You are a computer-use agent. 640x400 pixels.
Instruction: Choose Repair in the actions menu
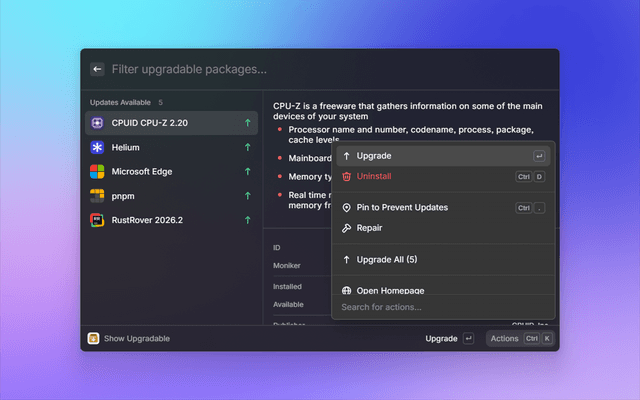(x=443, y=228)
